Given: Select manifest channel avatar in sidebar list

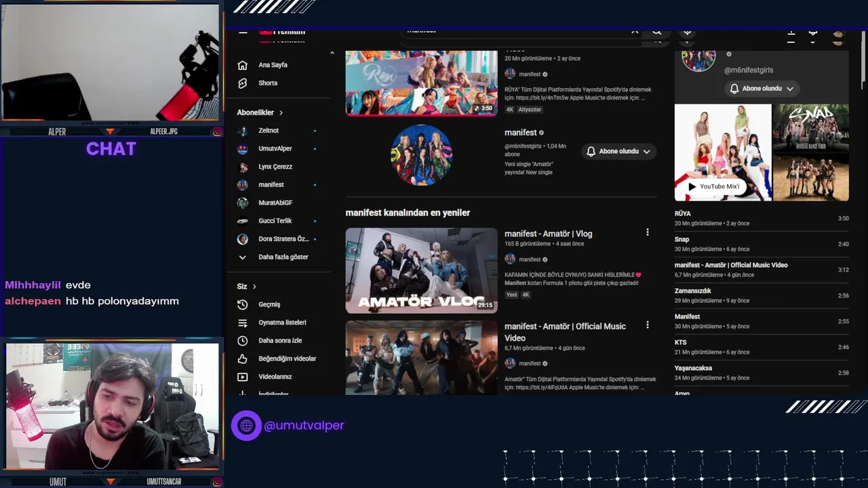Looking at the screenshot, I should point(243,184).
